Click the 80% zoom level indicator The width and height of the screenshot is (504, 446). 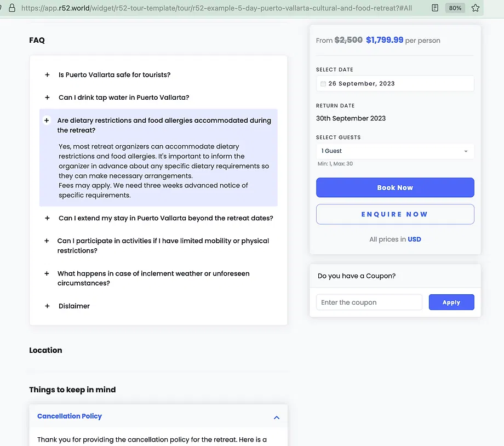pyautogui.click(x=455, y=8)
